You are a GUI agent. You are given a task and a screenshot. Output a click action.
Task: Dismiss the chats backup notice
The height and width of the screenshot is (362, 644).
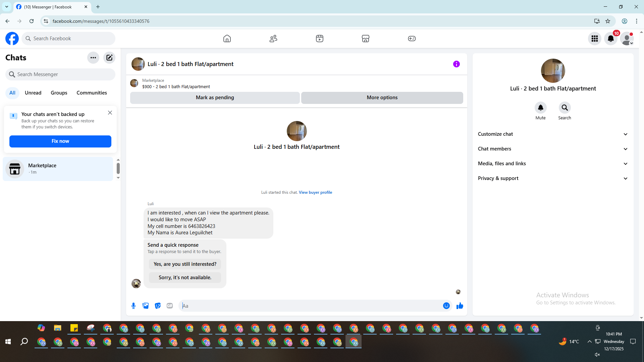[x=110, y=113]
